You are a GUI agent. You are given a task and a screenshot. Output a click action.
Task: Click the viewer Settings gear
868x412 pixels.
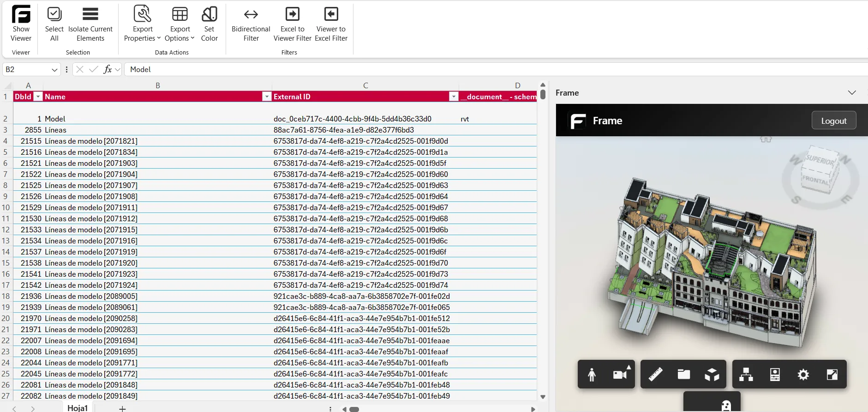coord(803,375)
